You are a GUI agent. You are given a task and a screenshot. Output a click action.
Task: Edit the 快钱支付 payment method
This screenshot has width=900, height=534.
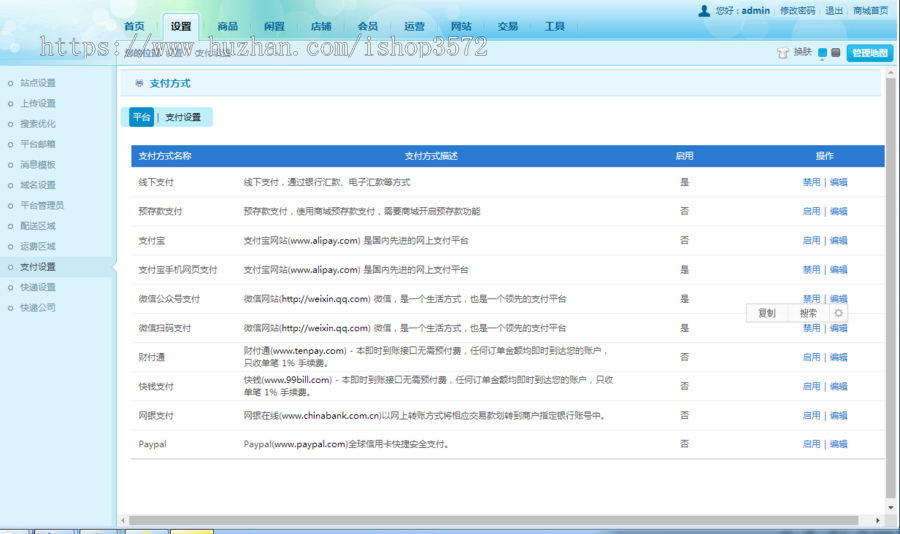click(839, 386)
